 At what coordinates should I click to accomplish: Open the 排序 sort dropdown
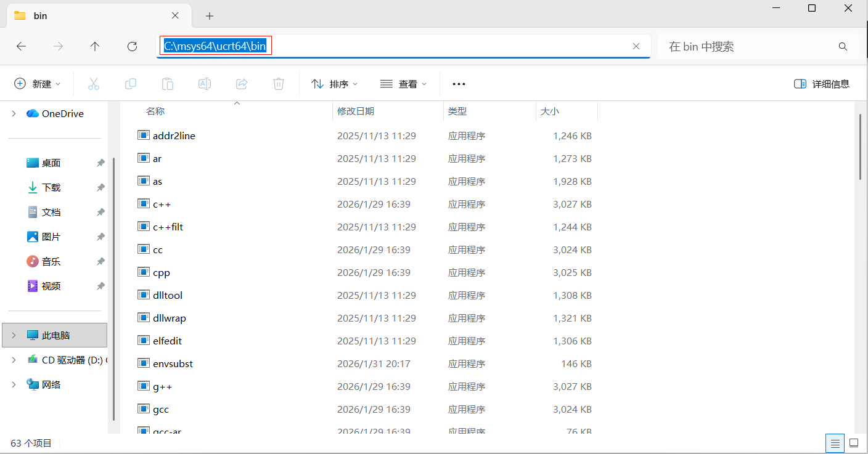pyautogui.click(x=335, y=83)
